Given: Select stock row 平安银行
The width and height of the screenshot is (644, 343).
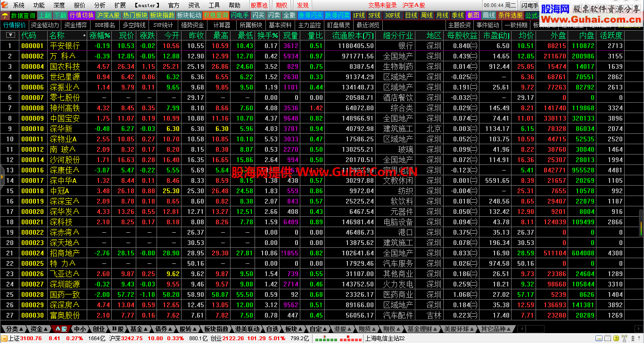Looking at the screenshot, I should pos(322,46).
